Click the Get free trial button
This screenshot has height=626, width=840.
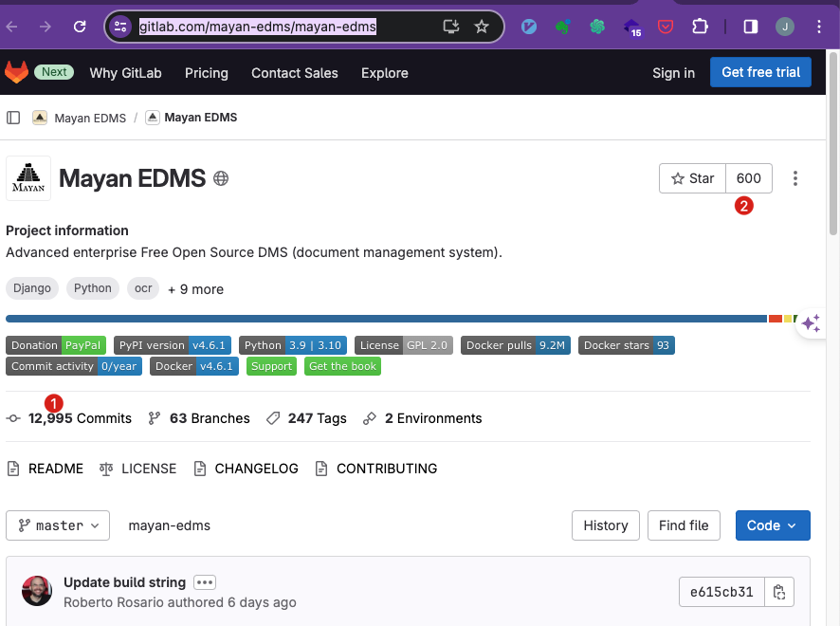point(760,72)
